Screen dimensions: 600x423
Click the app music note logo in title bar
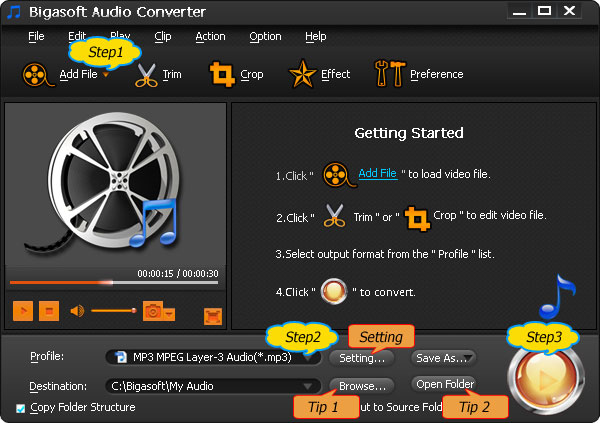14,12
